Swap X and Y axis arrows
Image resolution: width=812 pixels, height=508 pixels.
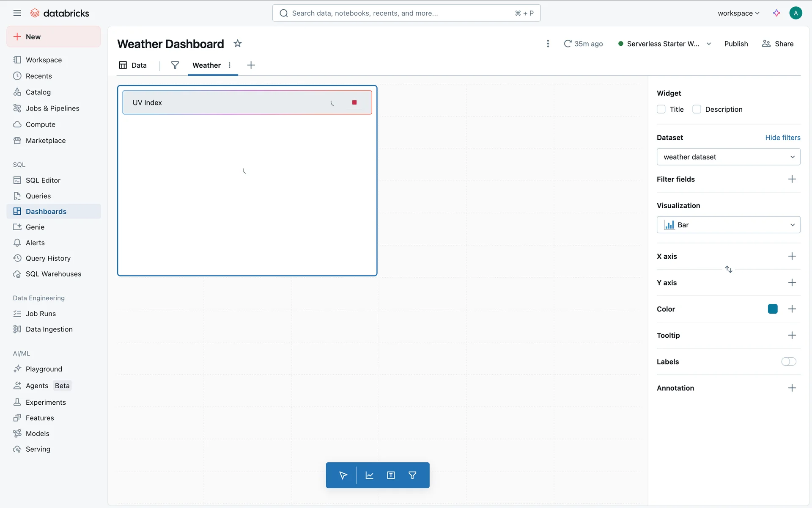(729, 269)
